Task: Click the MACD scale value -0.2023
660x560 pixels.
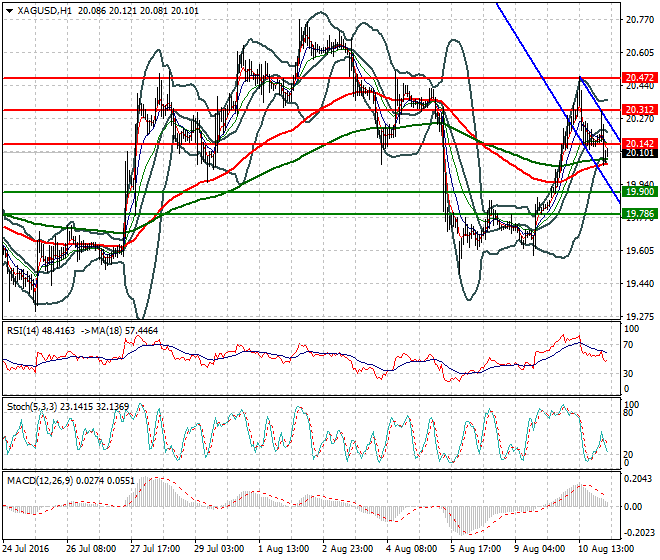Action: pyautogui.click(x=638, y=533)
